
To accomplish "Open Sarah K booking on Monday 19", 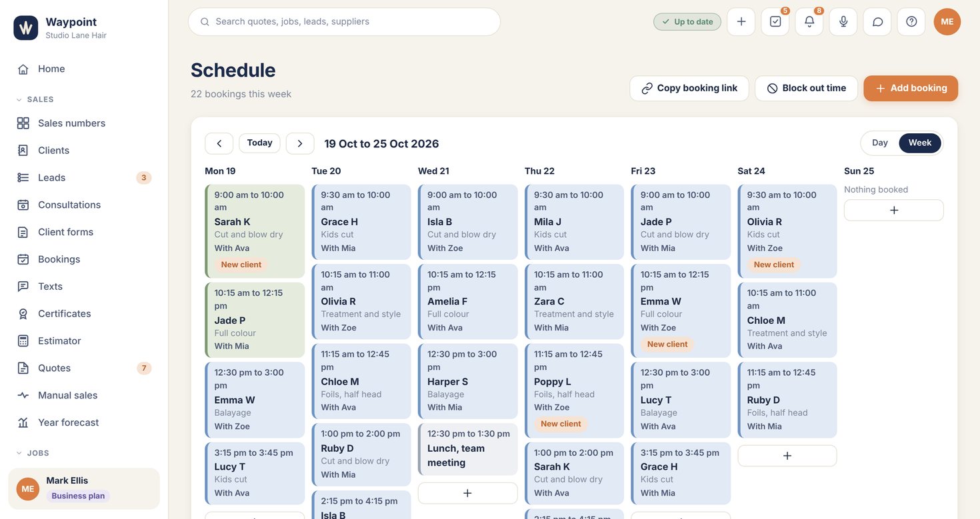I will [x=255, y=231].
